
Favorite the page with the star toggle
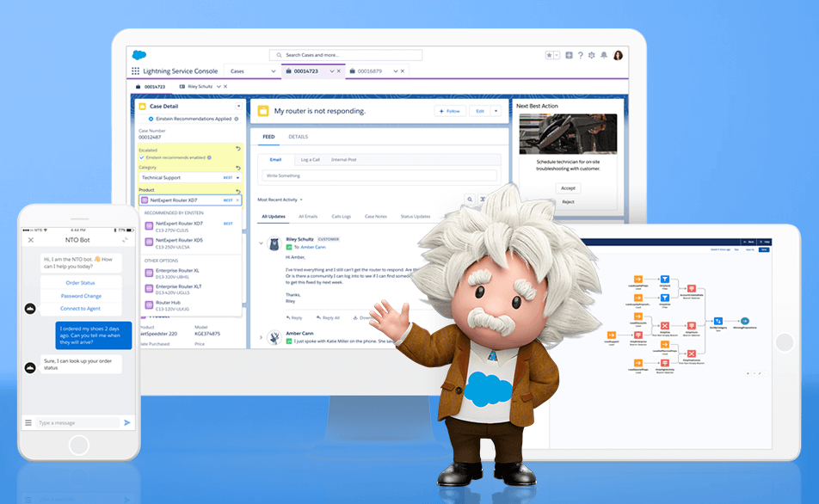[549, 55]
